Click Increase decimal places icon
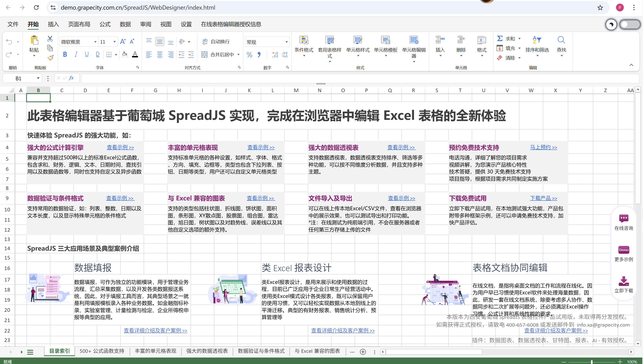Viewport: 643px width, 364px height. 275,54
